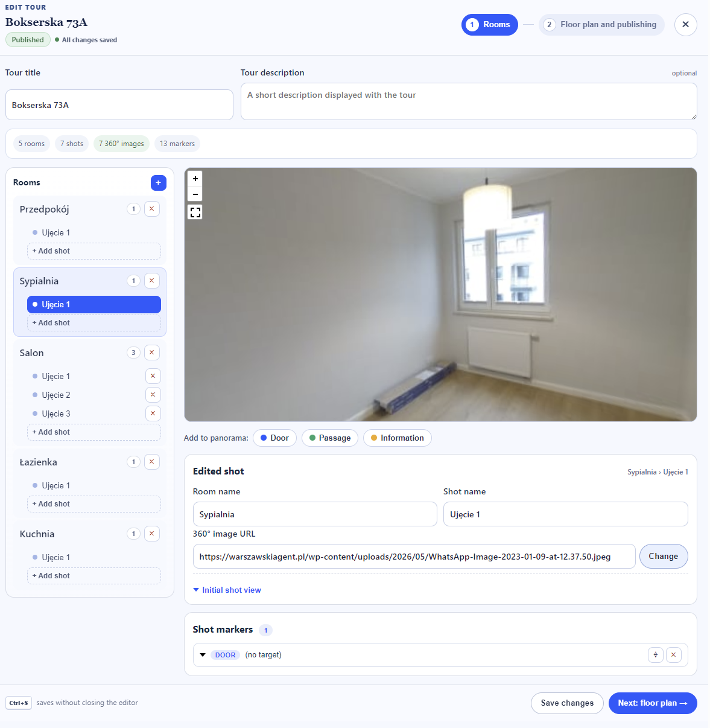Proceed with Next: floor plan
The width and height of the screenshot is (710, 728).
tap(653, 703)
